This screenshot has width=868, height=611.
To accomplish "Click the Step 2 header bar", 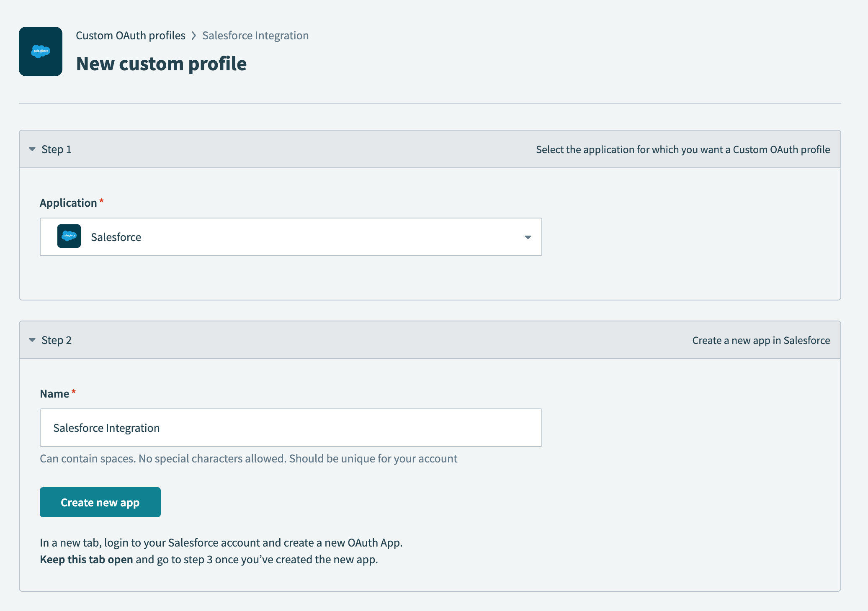I will tap(430, 340).
